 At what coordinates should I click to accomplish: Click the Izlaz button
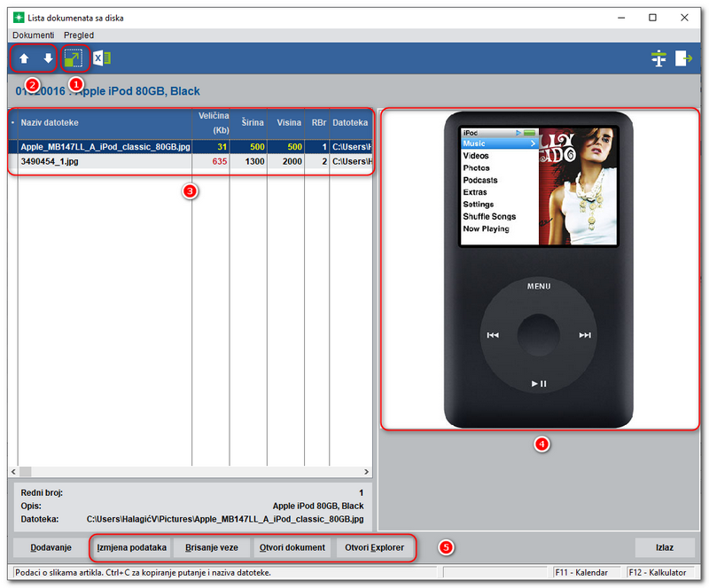tap(665, 548)
